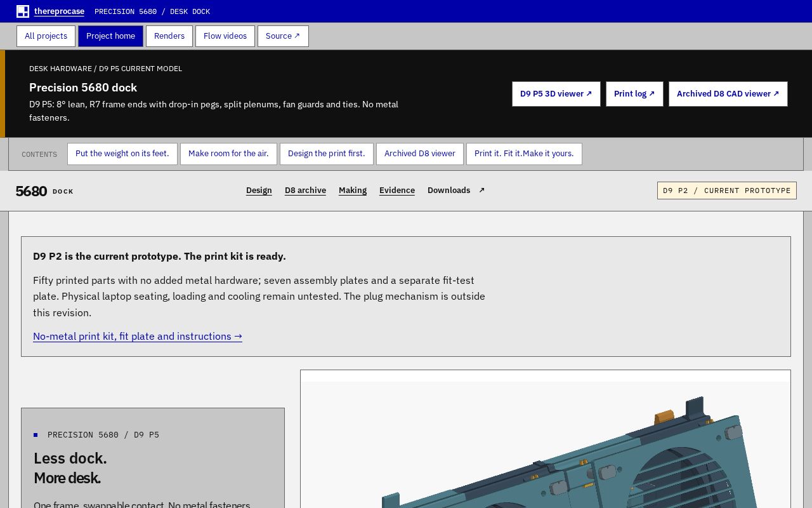Go to All projects

click(x=46, y=36)
